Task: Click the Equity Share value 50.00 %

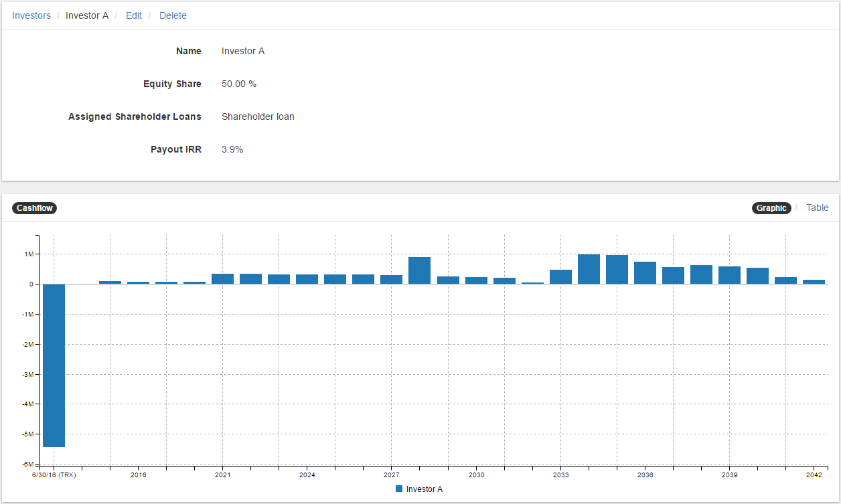Action: [x=239, y=84]
